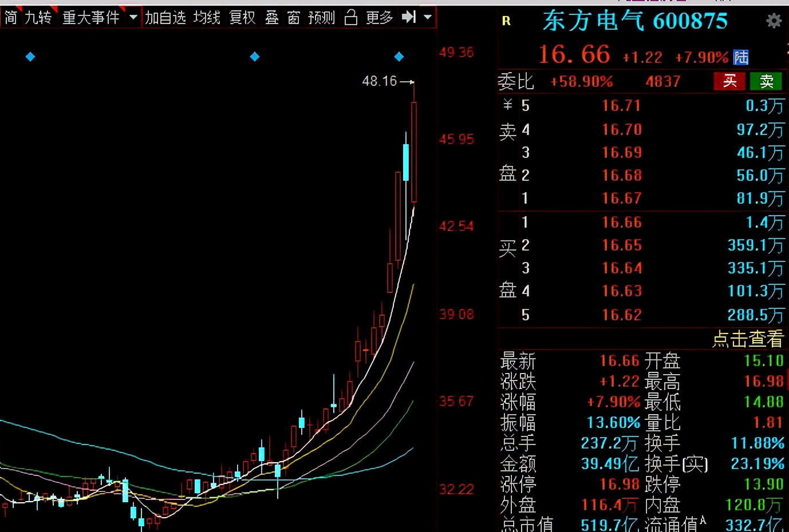Viewport: 789px width, 532px height.
Task: Toggle the 叠 overlay option
Action: click(272, 18)
